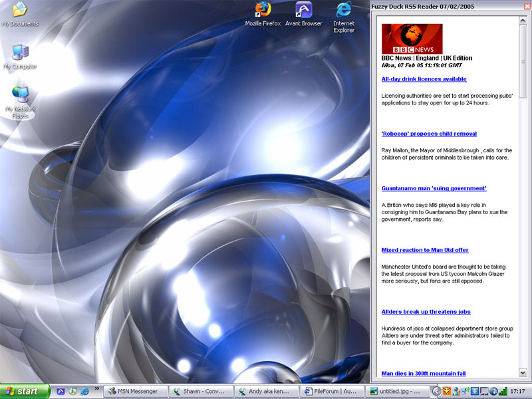This screenshot has width=532, height=399.
Task: Open "Guantanamo man 'suing government'" headline
Action: coord(434,188)
